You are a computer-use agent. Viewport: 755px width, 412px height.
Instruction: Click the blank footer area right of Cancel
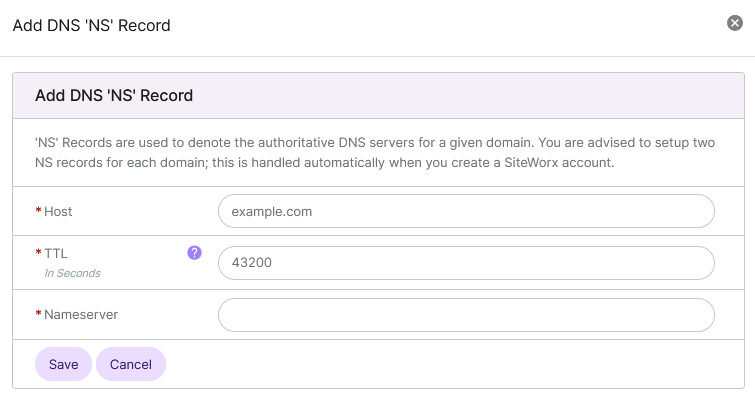pos(450,364)
